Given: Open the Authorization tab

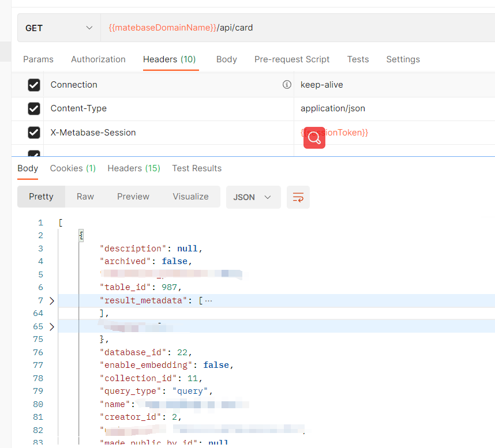Looking at the screenshot, I should [x=98, y=59].
